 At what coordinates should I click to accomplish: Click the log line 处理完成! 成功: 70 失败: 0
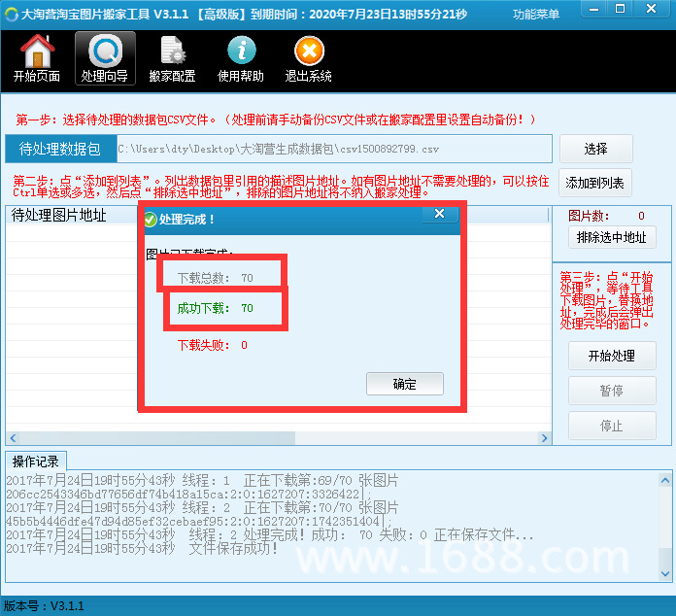[269, 535]
